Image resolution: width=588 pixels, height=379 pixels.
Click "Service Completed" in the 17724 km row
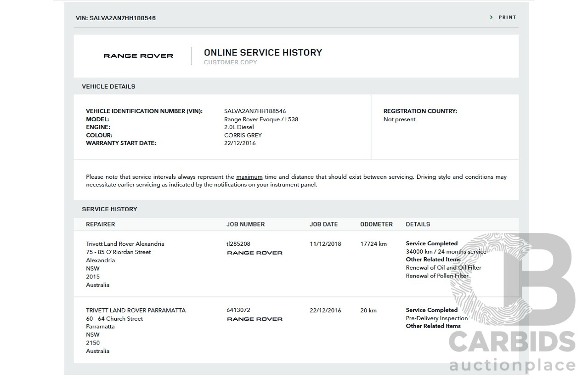click(432, 243)
